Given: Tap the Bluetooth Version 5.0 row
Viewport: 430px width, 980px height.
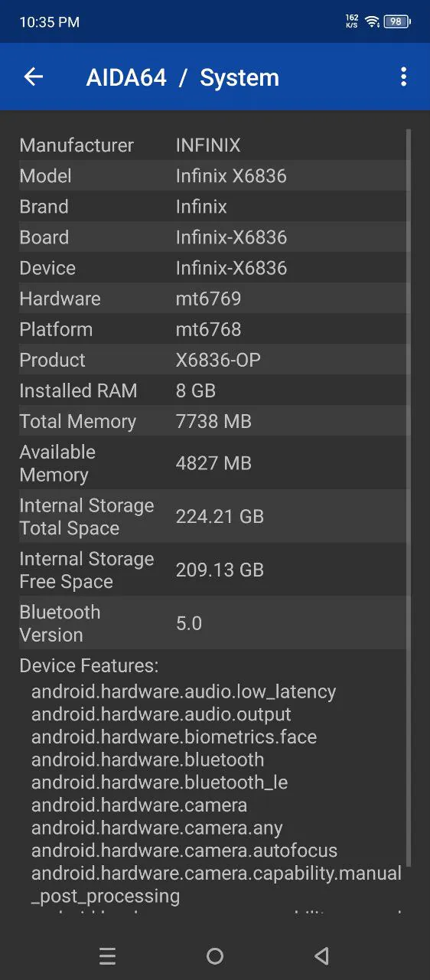Looking at the screenshot, I should coord(213,622).
